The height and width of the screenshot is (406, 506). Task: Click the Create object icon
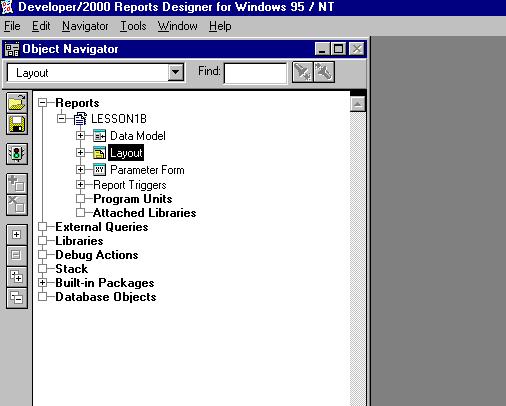pyautogui.click(x=17, y=183)
